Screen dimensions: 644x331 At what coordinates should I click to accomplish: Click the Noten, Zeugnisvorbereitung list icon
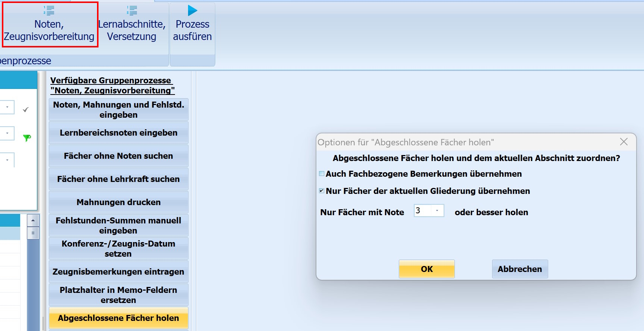(49, 10)
